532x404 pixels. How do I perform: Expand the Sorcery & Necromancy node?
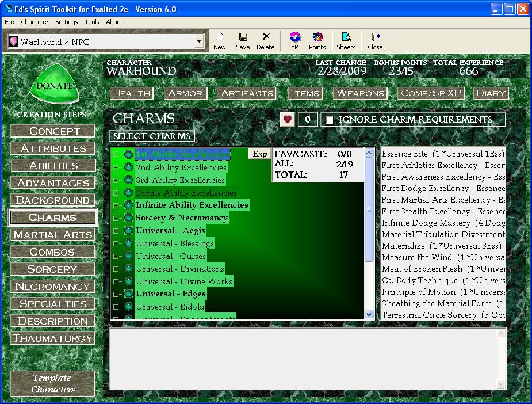[x=116, y=218]
